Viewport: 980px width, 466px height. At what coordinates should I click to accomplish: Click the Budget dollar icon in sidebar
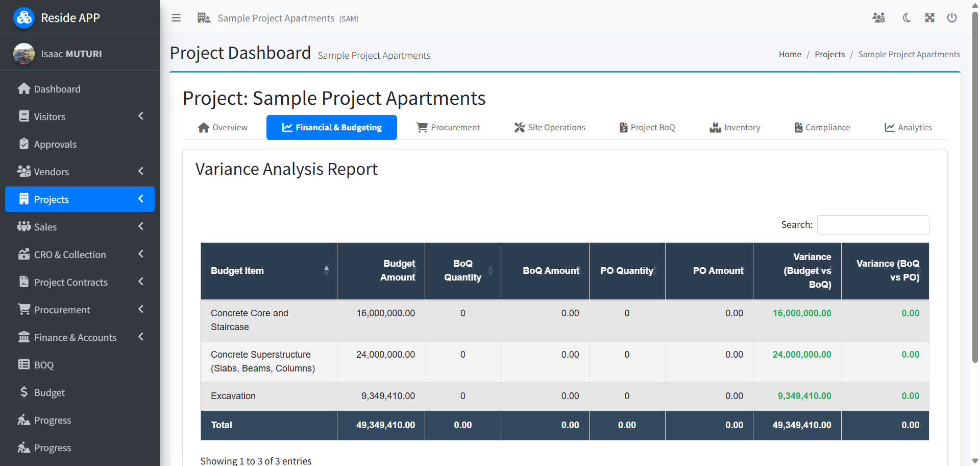pyautogui.click(x=23, y=392)
